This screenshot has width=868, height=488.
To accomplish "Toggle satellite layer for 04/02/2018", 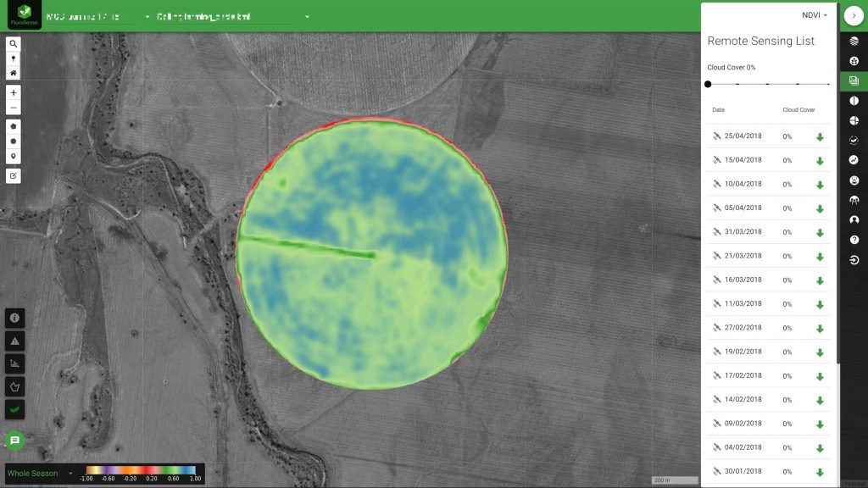I will pyautogui.click(x=716, y=447).
